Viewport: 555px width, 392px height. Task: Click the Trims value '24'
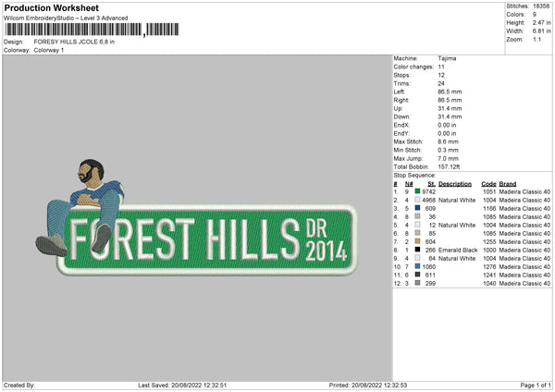click(441, 83)
